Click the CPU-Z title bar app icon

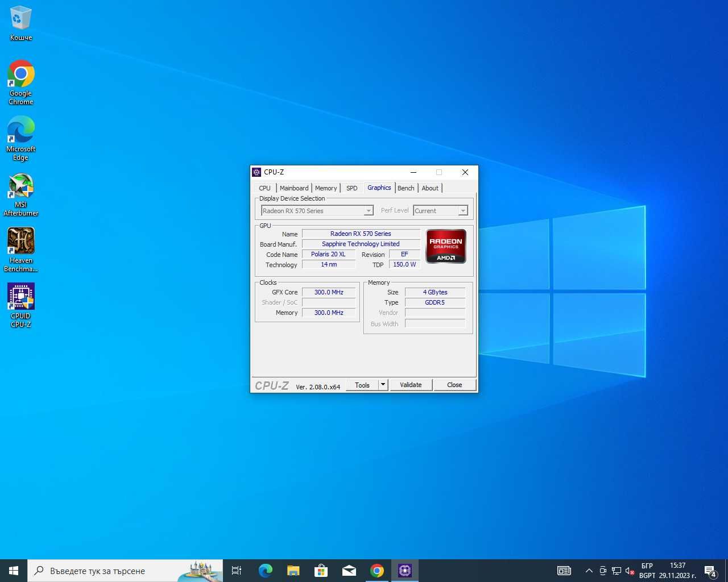[x=257, y=172]
